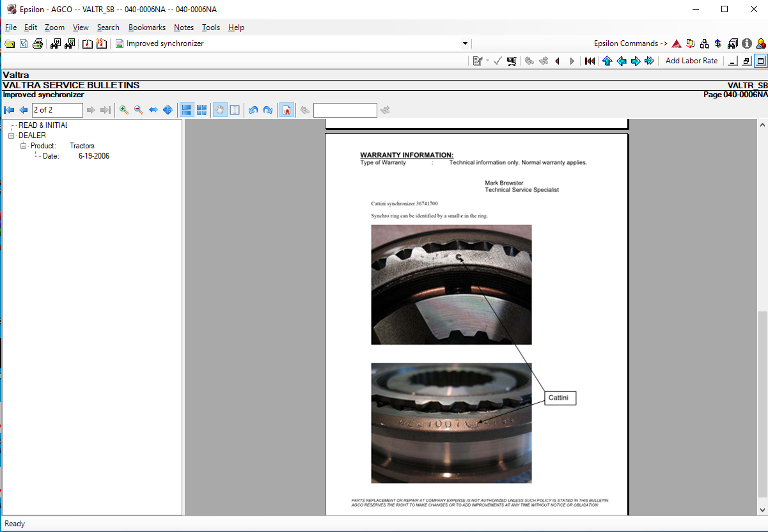Click the red rewind-to-first icon

pos(590,61)
